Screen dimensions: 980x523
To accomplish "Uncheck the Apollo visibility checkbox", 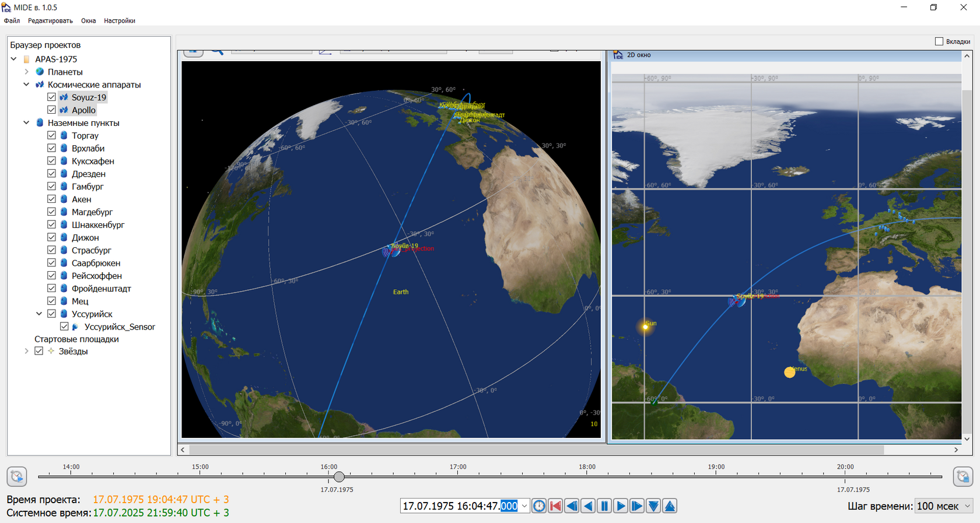I will click(x=51, y=110).
